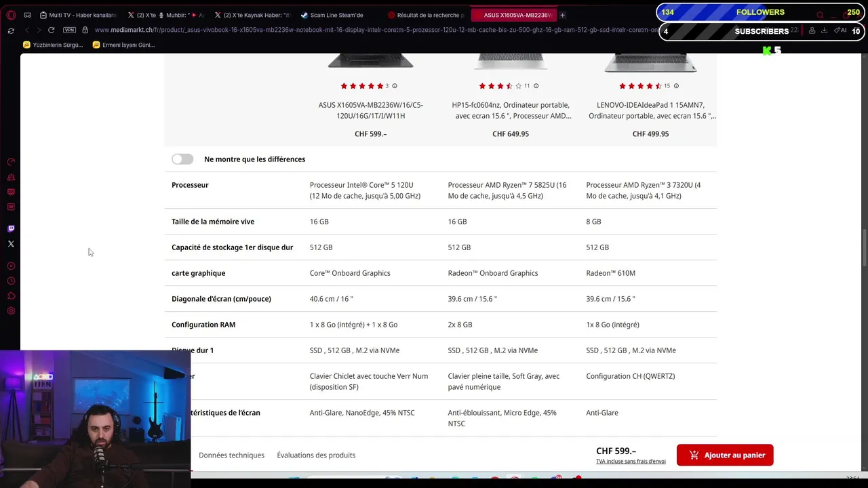This screenshot has width=868, height=488.
Task: Open a new browser tab
Action: click(x=562, y=15)
